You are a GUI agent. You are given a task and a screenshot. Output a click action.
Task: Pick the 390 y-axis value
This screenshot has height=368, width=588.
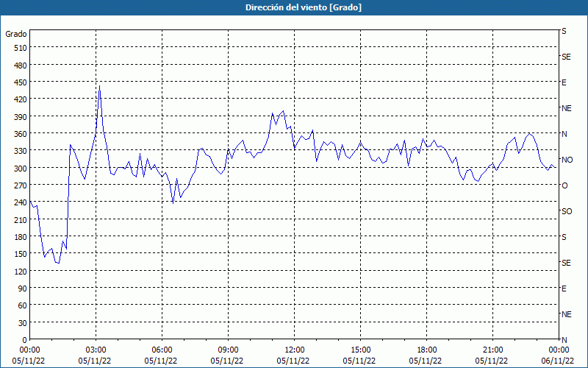coord(21,117)
